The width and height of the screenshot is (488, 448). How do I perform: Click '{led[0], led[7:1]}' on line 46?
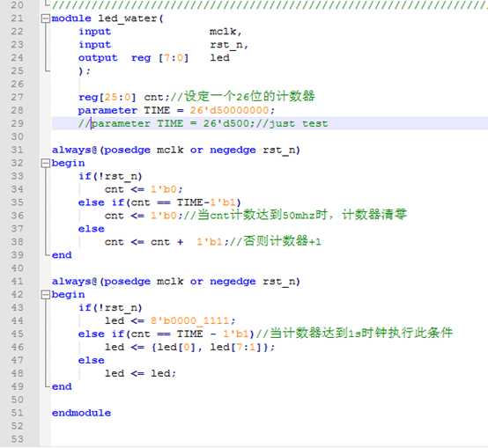coord(210,348)
